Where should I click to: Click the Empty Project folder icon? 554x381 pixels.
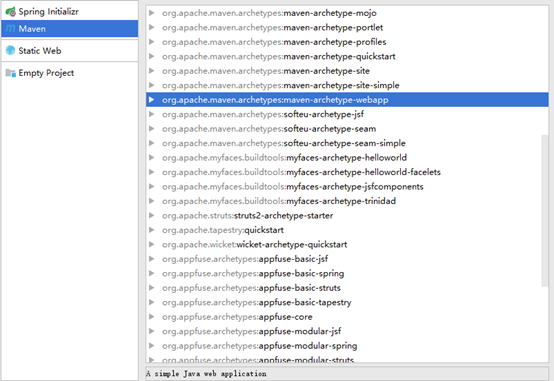(11, 73)
